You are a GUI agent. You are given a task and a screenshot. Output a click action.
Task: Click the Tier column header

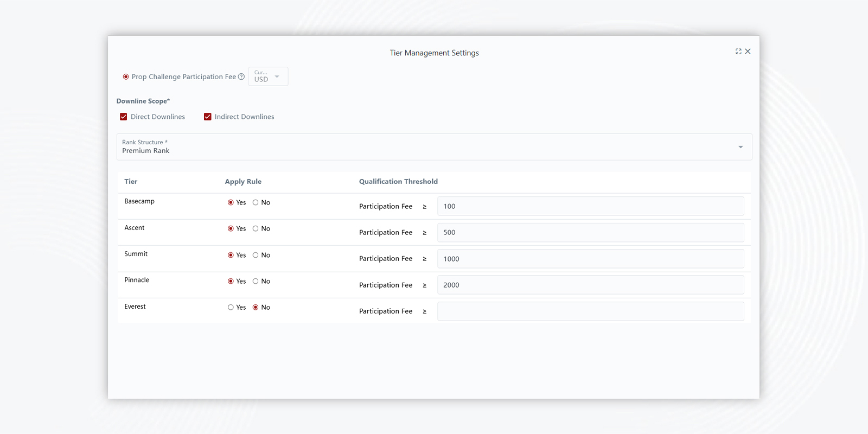[131, 182]
